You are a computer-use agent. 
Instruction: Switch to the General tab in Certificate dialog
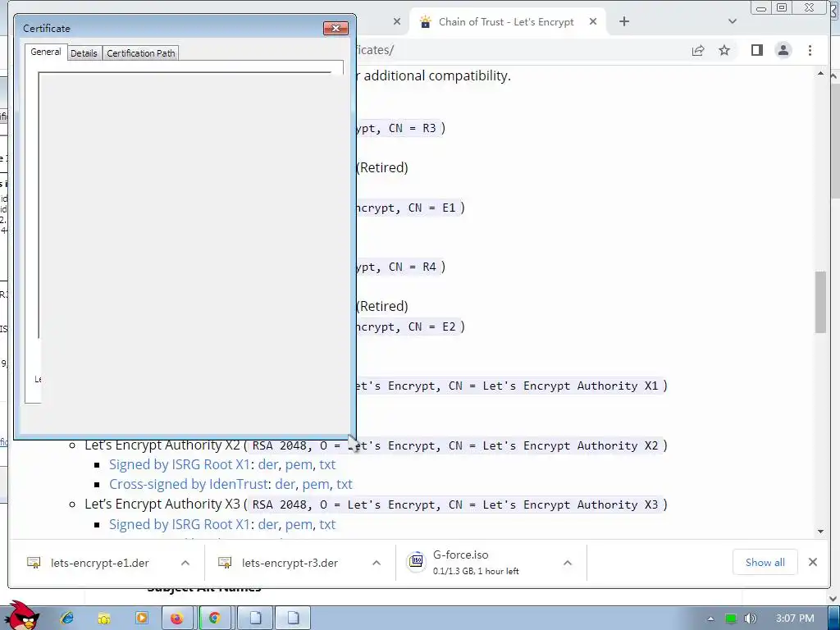click(x=46, y=52)
